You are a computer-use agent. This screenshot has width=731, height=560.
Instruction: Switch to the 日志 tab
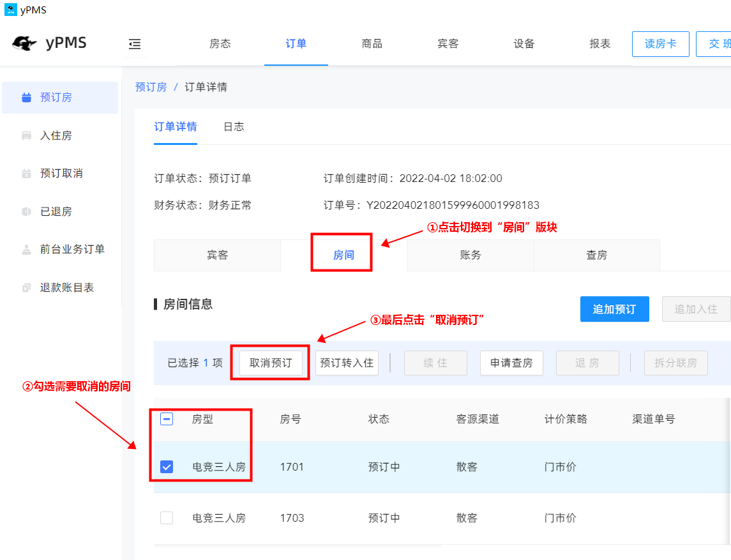point(234,127)
